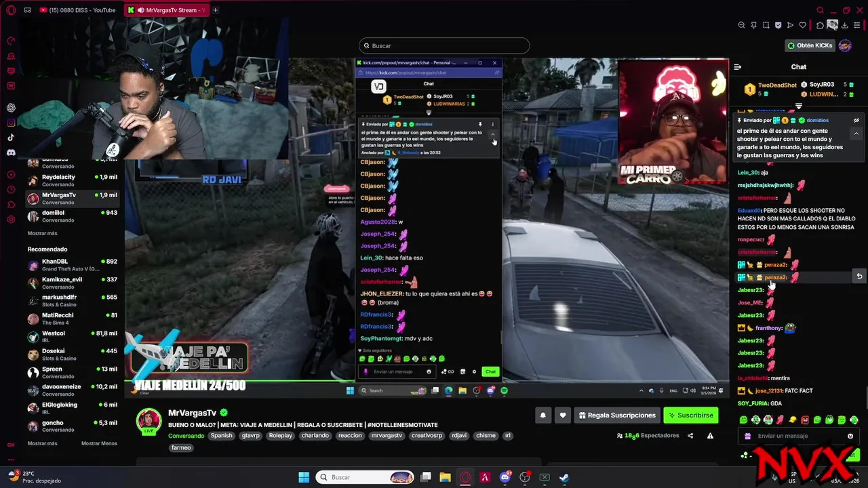This screenshot has width=868, height=488.
Task: Open the GX Control speedometer panel
Action: coord(11,41)
